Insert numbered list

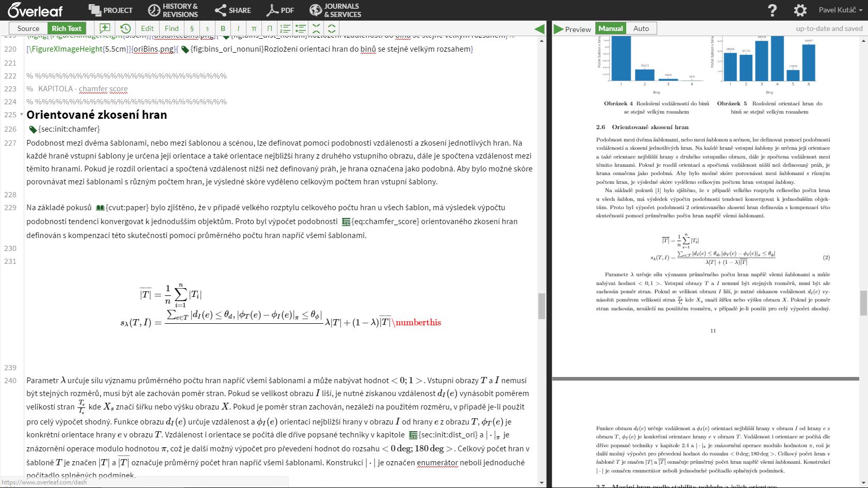coord(285,28)
